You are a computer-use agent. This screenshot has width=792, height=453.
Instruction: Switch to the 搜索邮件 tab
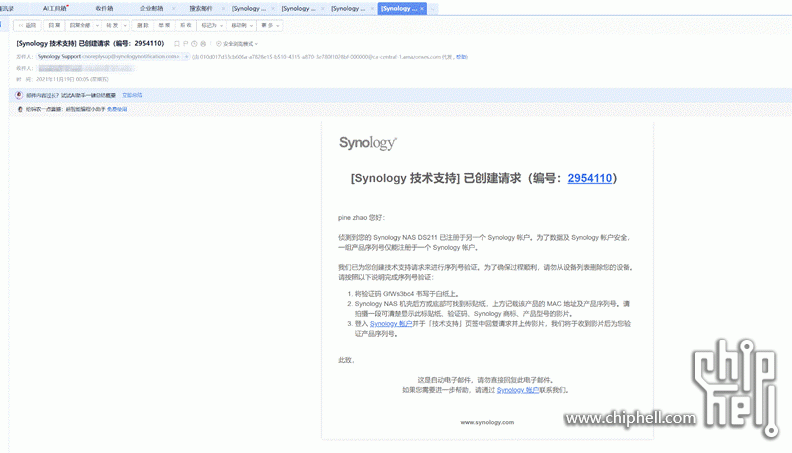[x=201, y=9]
